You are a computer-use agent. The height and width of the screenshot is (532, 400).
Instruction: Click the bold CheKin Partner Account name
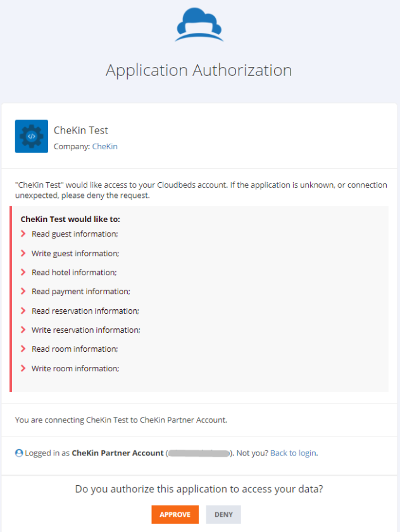(118, 453)
